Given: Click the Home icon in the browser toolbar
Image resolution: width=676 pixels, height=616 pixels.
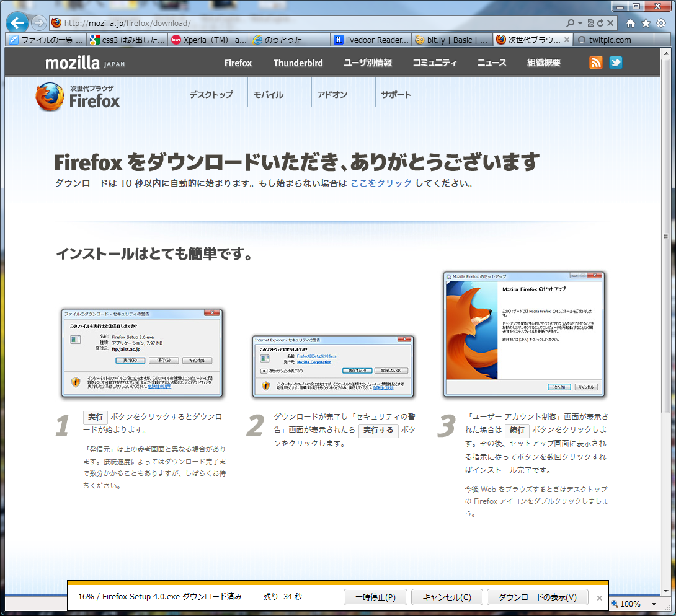Looking at the screenshot, I should pyautogui.click(x=631, y=24).
